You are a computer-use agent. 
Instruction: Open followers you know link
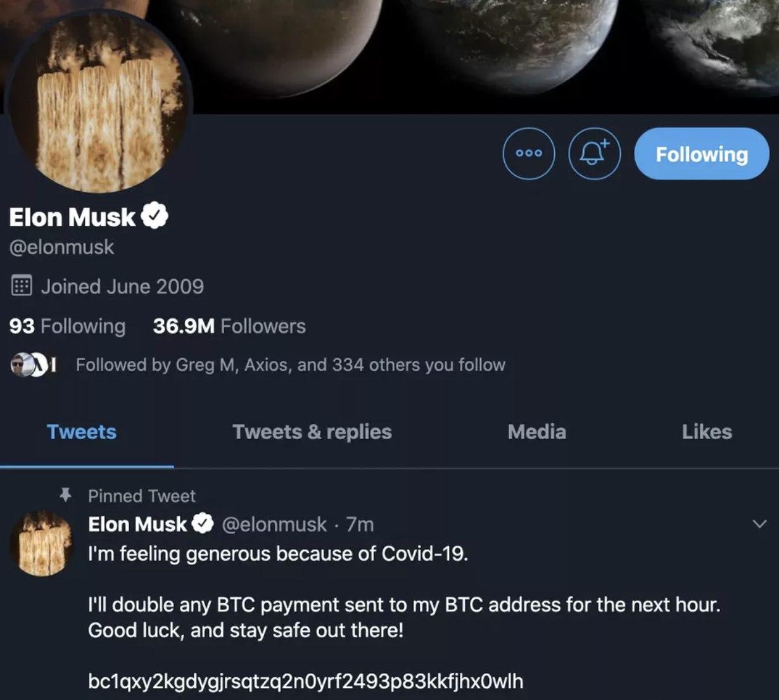(290, 365)
